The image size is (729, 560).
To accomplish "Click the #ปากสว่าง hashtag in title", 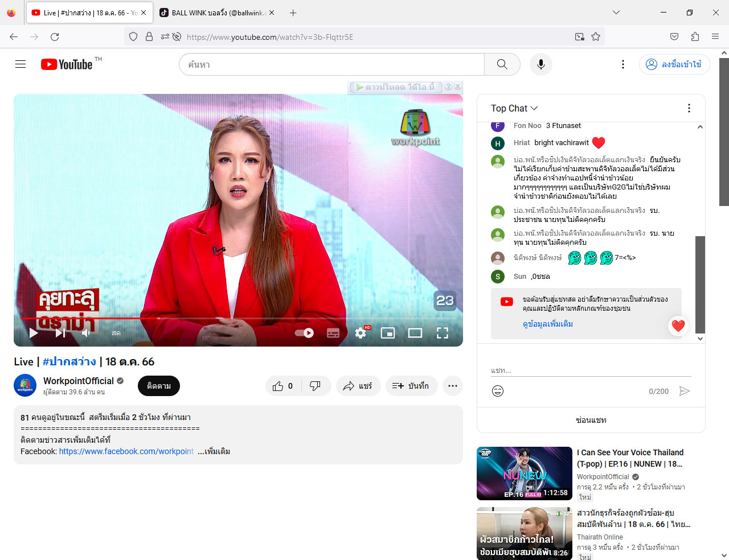I will click(x=69, y=362).
